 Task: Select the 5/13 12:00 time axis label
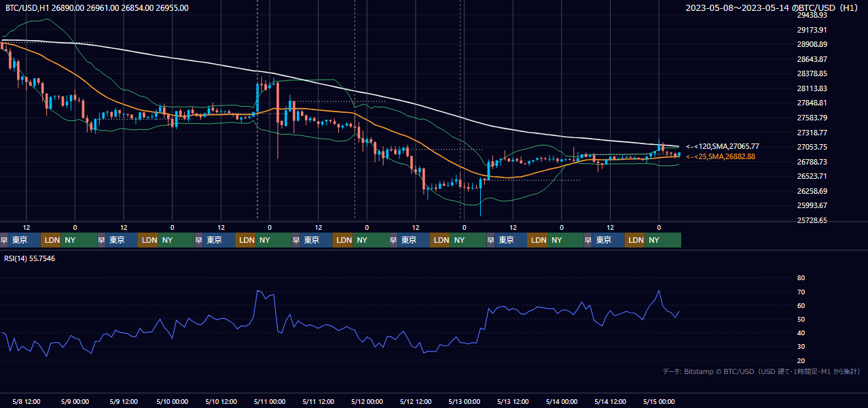[513, 401]
